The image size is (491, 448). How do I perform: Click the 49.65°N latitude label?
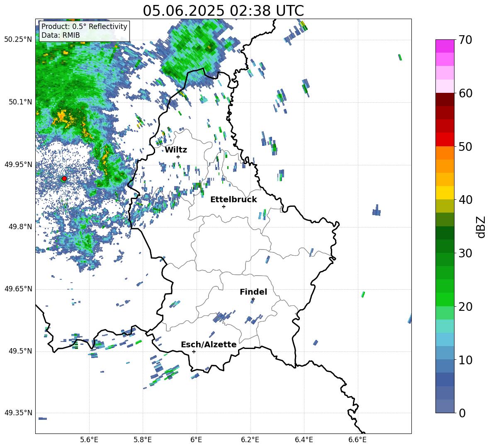click(x=18, y=289)
